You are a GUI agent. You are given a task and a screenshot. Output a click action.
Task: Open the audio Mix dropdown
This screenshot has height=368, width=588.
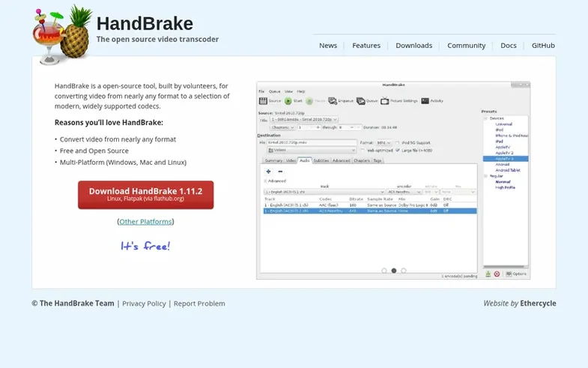[x=458, y=192]
